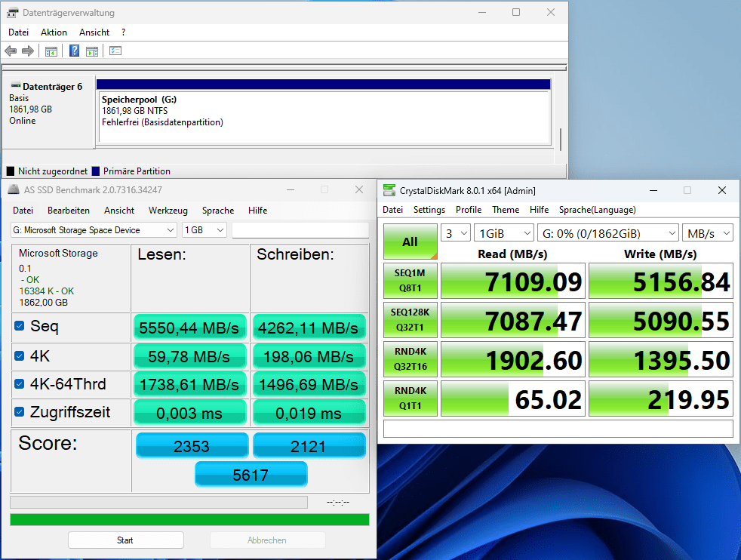Click the CrystalDiskMark title bar icon

coord(389,190)
